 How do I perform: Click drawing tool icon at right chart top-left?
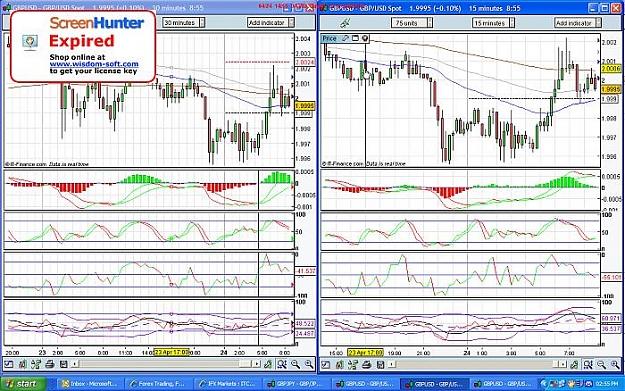[x=345, y=23]
